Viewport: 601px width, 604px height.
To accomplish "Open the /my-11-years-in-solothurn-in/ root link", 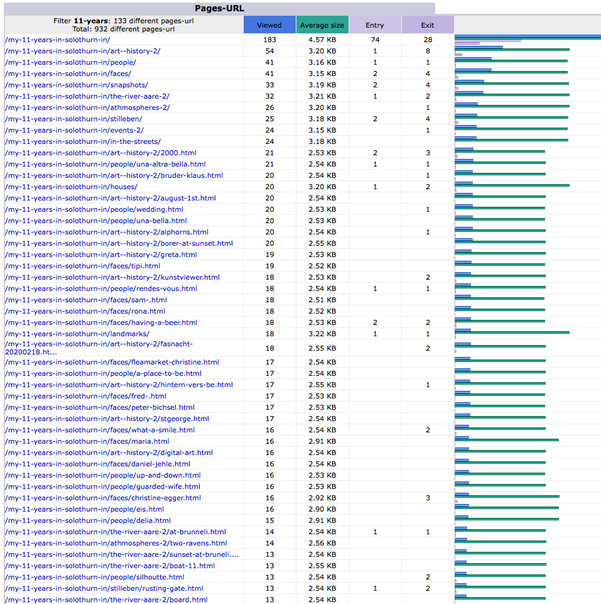I will 57,40.
